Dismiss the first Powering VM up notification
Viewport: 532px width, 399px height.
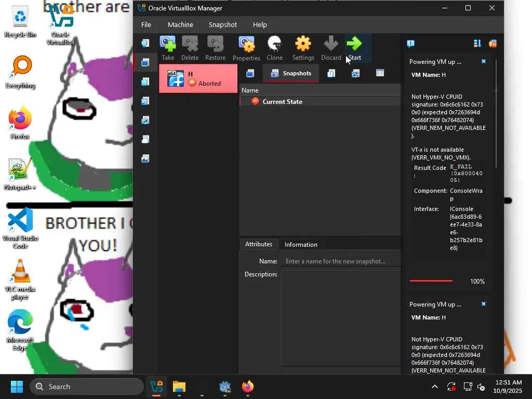tap(484, 61)
